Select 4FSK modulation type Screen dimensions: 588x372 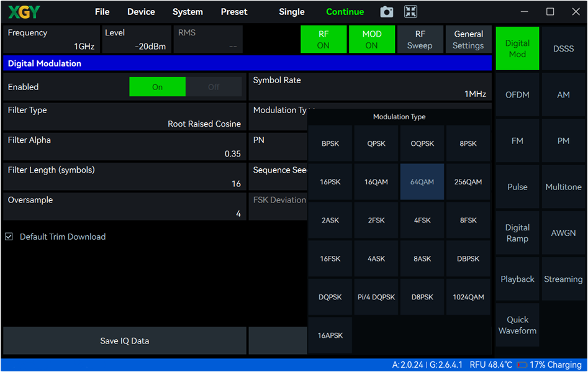click(x=422, y=220)
